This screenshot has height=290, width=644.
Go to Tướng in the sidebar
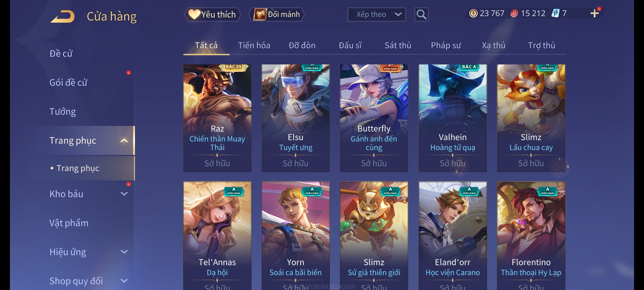tap(63, 111)
